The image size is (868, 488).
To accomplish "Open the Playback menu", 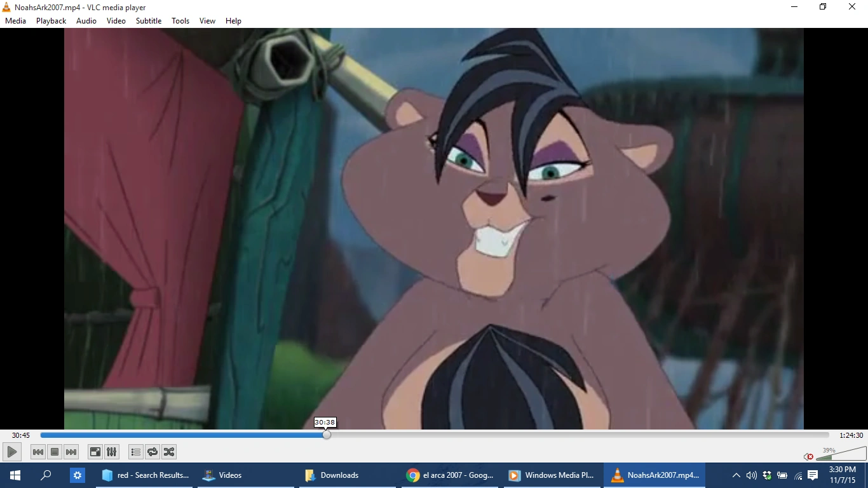I will pyautogui.click(x=51, y=21).
